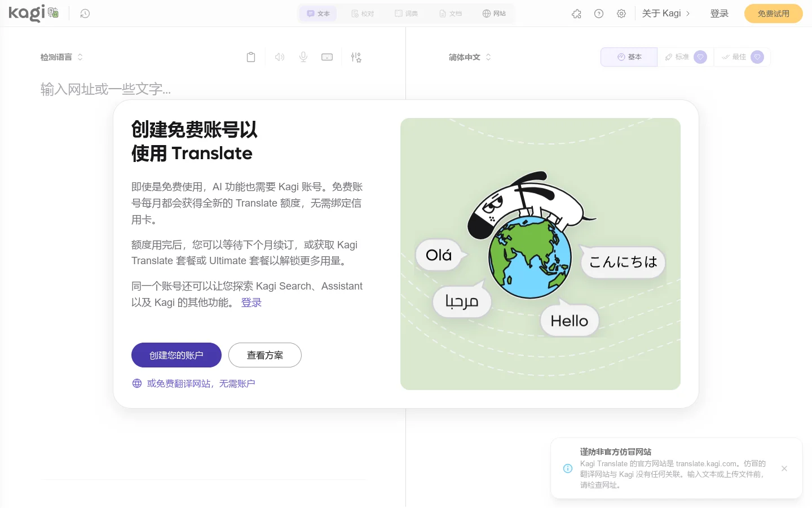This screenshot has height=508, width=812.
Task: Click the 登录 link in the header
Action: coord(720,14)
